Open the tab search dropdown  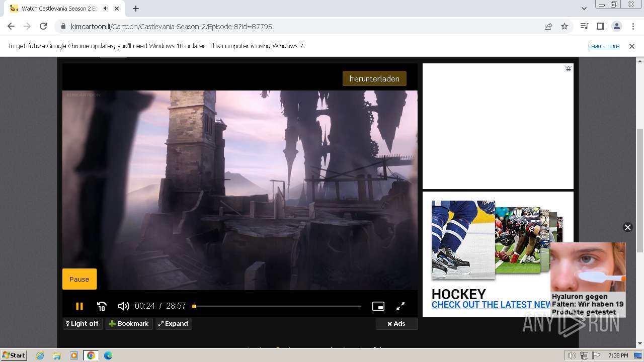click(584, 9)
